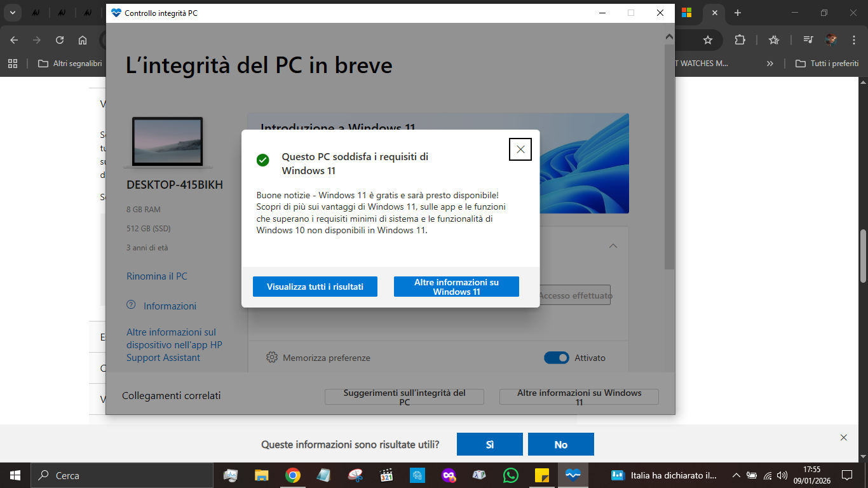Screen dimensions: 868x488
Task: Open Altri segnalibri bookmarks folder
Action: coord(70,64)
